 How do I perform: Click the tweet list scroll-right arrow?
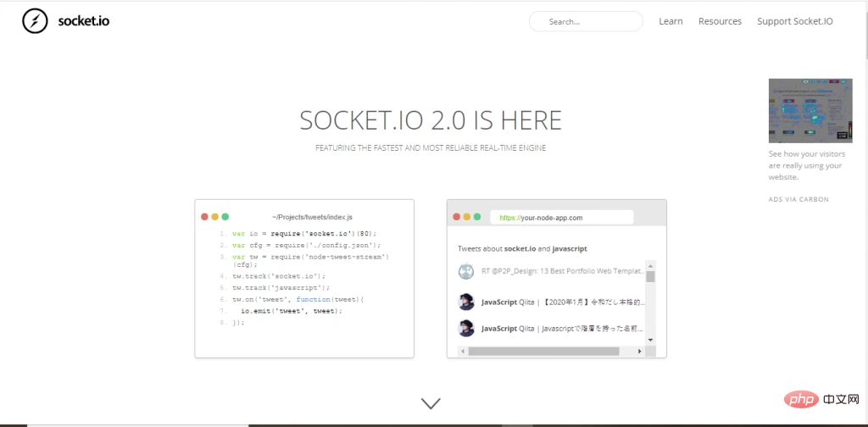(639, 351)
